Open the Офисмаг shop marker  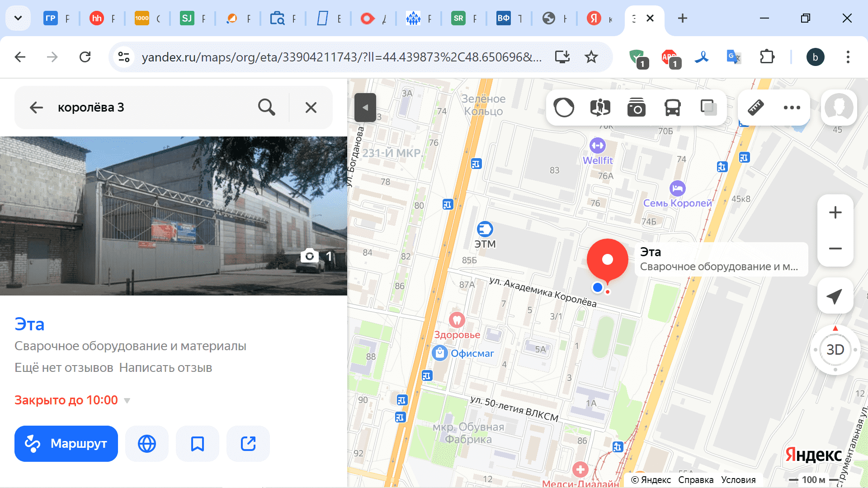(x=439, y=353)
